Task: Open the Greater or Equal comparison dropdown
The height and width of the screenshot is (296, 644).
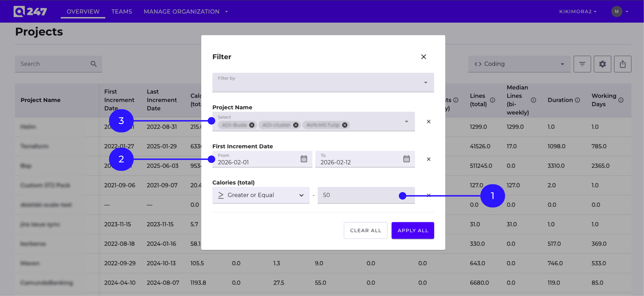Action: [x=301, y=195]
